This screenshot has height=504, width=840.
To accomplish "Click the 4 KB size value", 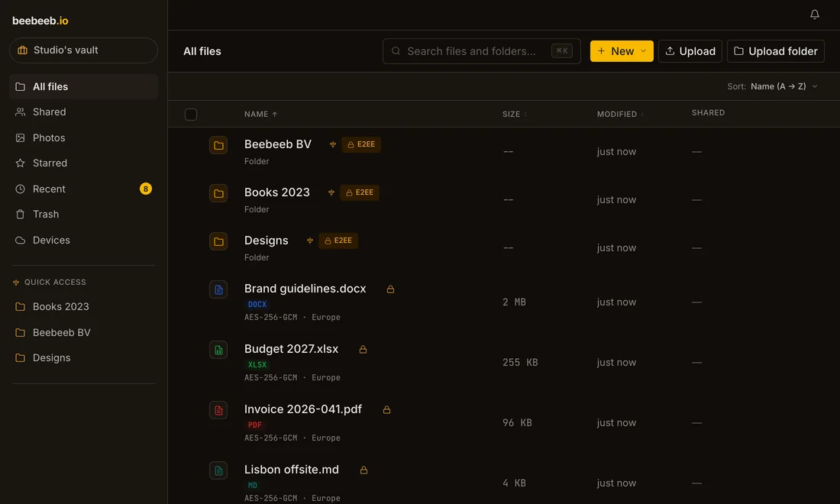I will tap(514, 483).
